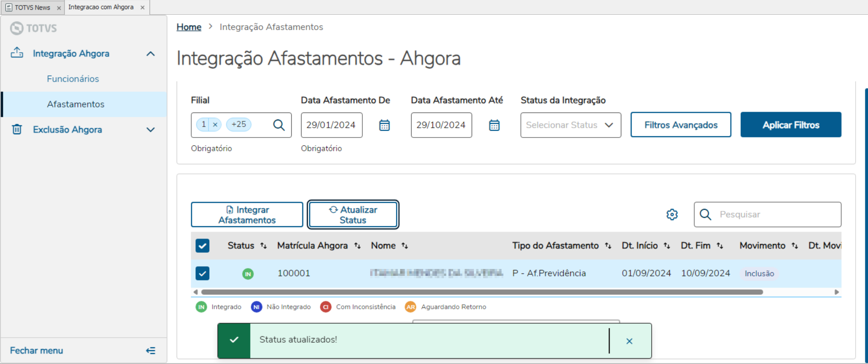Sort by Status column

tap(264, 246)
